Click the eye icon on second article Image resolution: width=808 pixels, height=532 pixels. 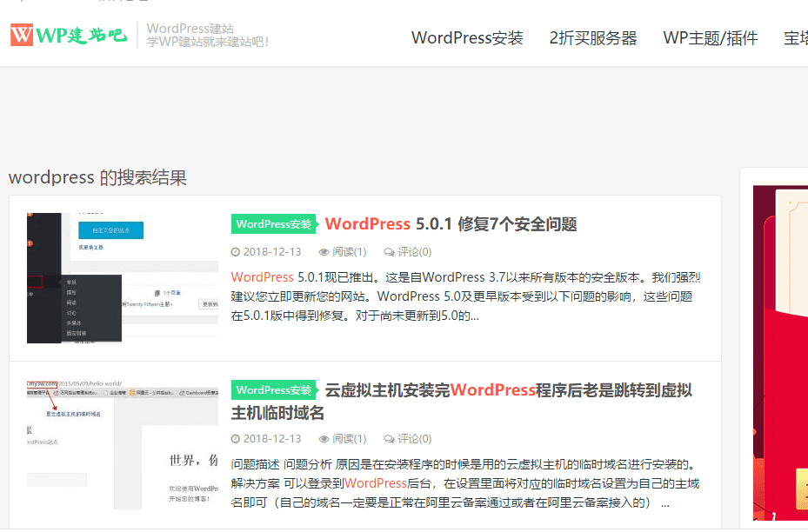click(x=324, y=439)
